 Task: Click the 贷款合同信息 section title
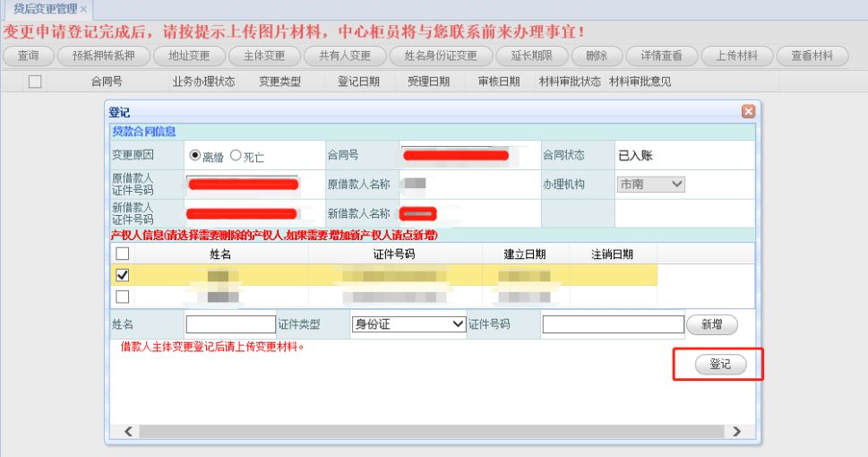click(144, 132)
